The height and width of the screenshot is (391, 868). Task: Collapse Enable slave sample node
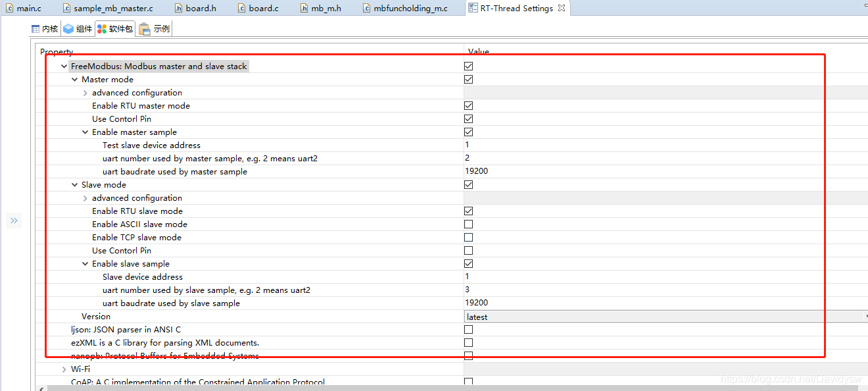click(x=85, y=264)
